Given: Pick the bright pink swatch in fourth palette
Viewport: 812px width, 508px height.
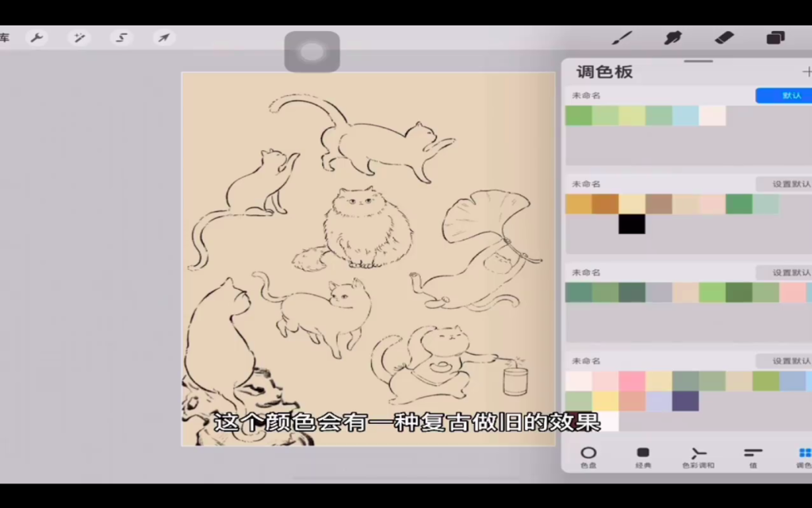Looking at the screenshot, I should 632,381.
